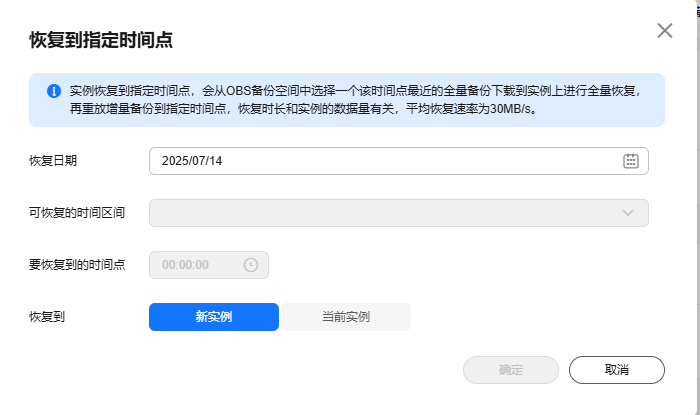
Task: Open the 可恢复的时间区间 combo box
Action: pyautogui.click(x=399, y=213)
